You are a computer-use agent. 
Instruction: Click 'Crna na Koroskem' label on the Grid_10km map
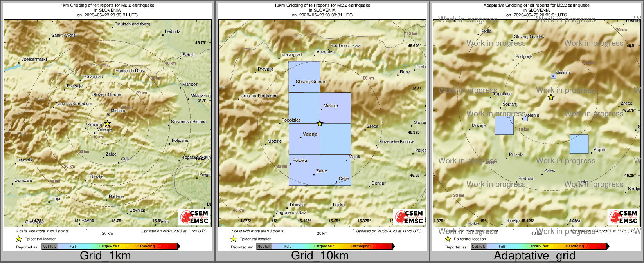pos(259,96)
